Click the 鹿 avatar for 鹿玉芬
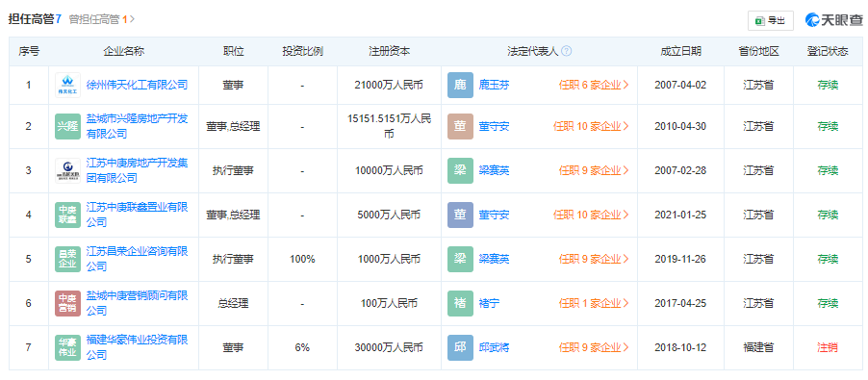Viewport: 868px width, 380px height. click(x=460, y=86)
